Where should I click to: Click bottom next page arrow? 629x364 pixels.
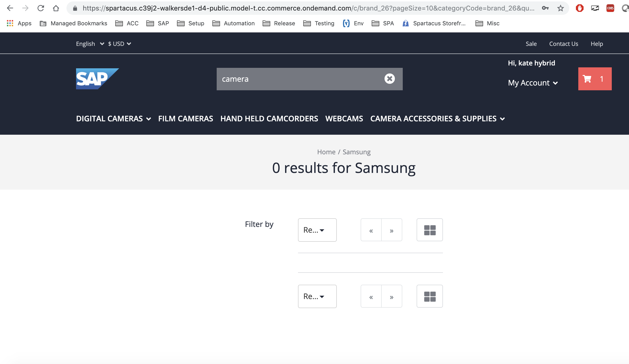[x=392, y=296]
